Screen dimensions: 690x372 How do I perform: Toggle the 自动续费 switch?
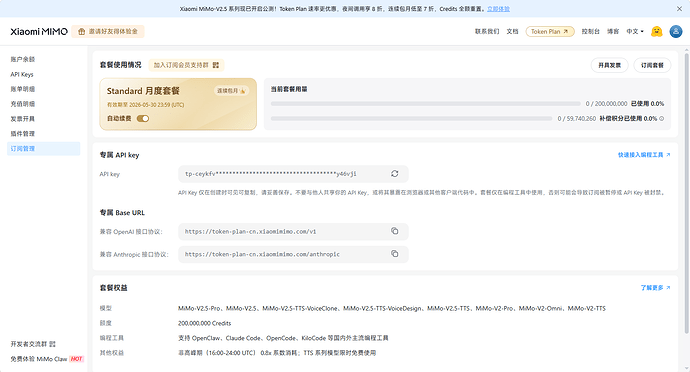(143, 118)
